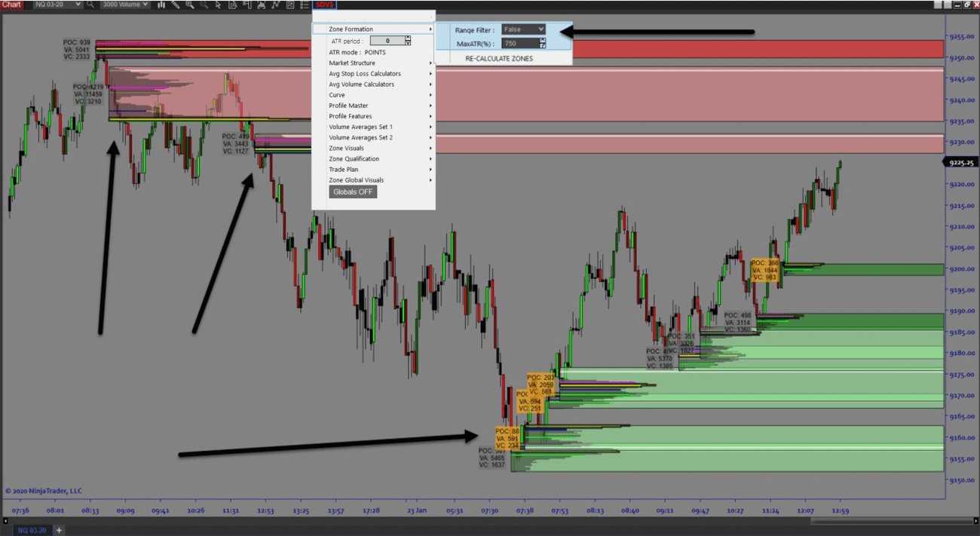Viewport: 980px width, 536px height.
Task: Click the MaxATR(%) input field
Action: 518,44
